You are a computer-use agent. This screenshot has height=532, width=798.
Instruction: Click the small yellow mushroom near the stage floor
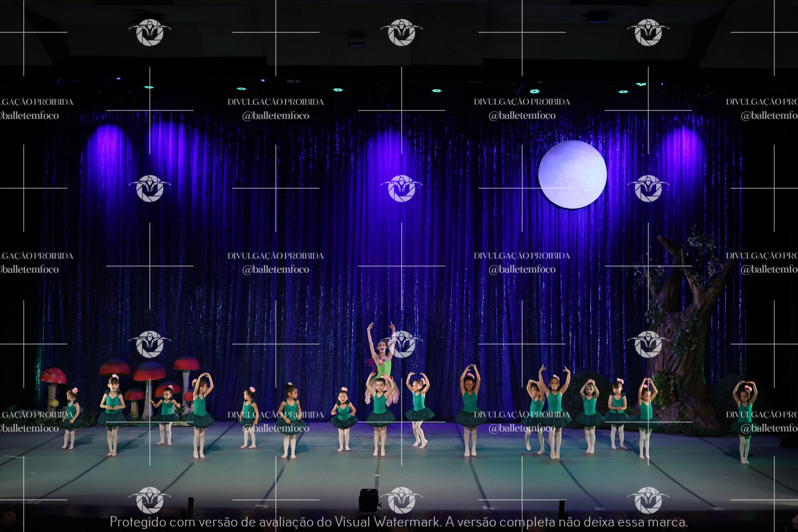54,403
